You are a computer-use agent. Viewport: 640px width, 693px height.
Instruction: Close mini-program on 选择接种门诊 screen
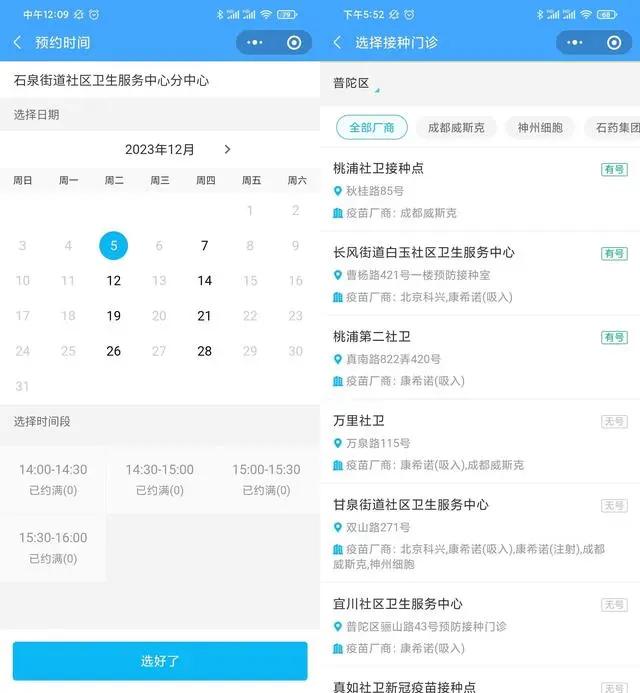[613, 43]
